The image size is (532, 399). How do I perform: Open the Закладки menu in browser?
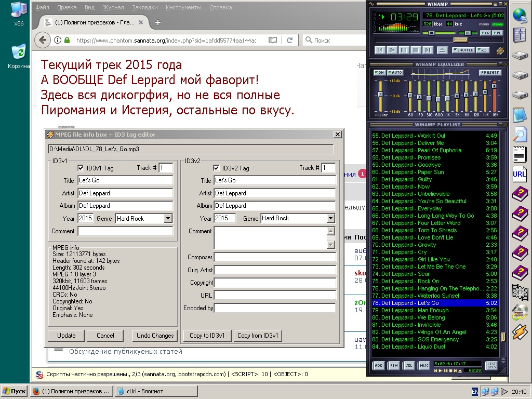[x=145, y=7]
